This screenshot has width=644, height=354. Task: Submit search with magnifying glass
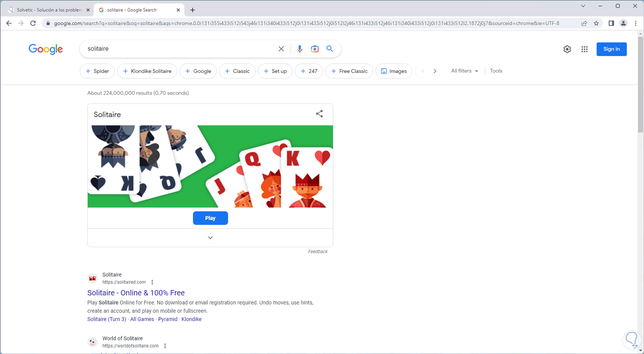[x=330, y=49]
